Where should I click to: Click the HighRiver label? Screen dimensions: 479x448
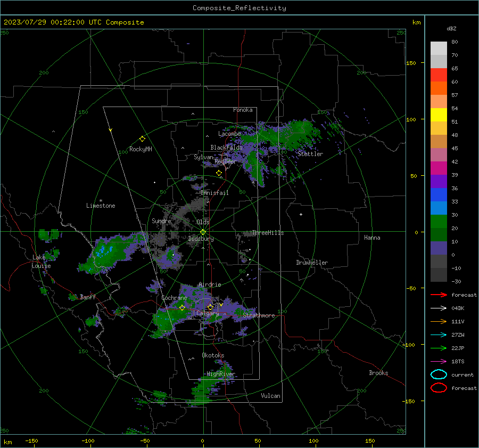pos(221,374)
